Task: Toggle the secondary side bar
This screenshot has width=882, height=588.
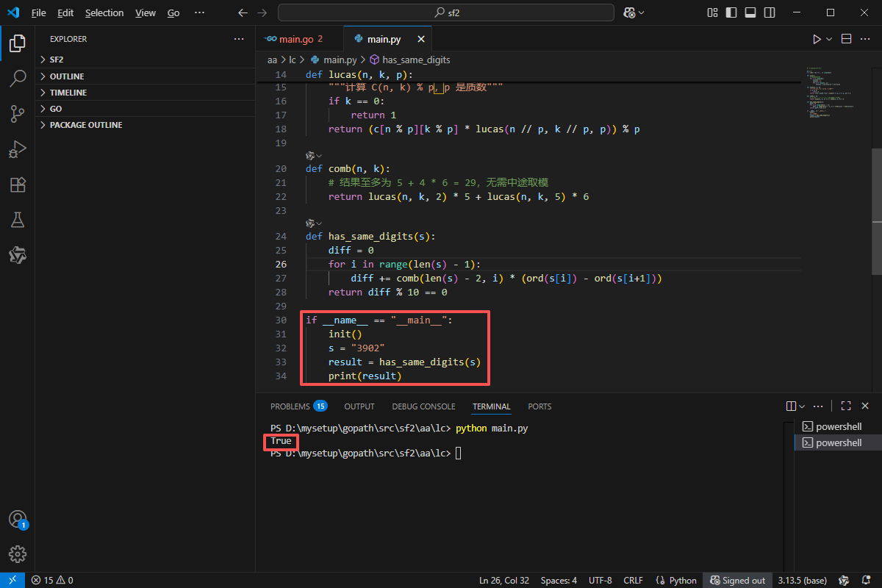Action: pos(768,12)
